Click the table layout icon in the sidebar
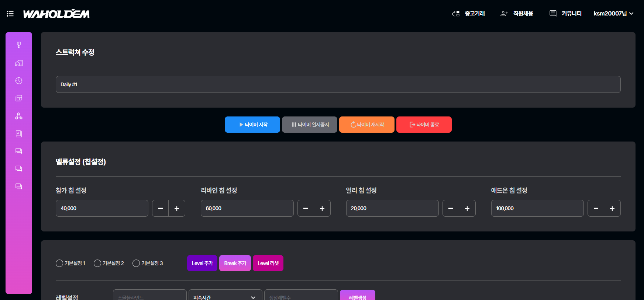Image resolution: width=644 pixels, height=300 pixels. [x=19, y=98]
